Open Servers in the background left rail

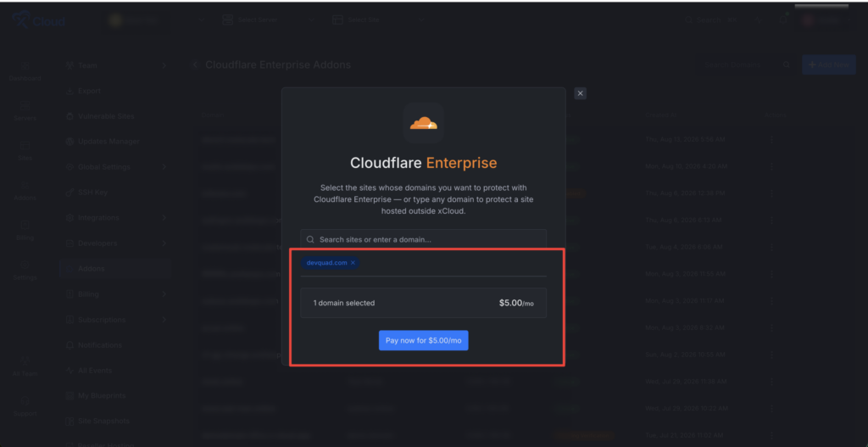25,111
